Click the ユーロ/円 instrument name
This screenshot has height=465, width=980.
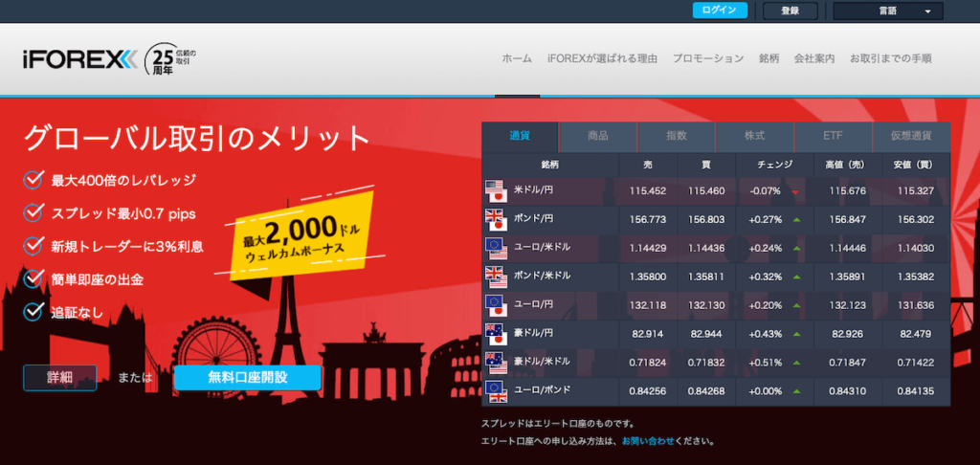533,304
